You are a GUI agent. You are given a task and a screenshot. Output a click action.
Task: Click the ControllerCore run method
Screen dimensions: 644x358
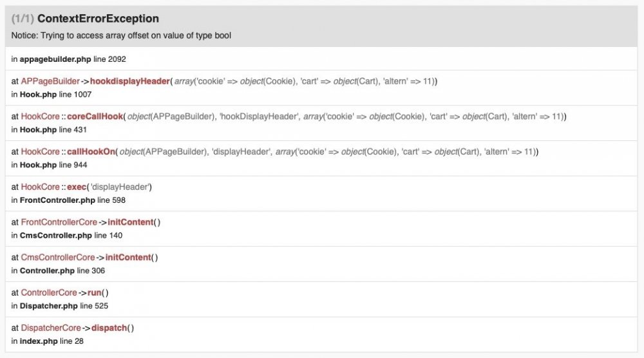pyautogui.click(x=94, y=292)
